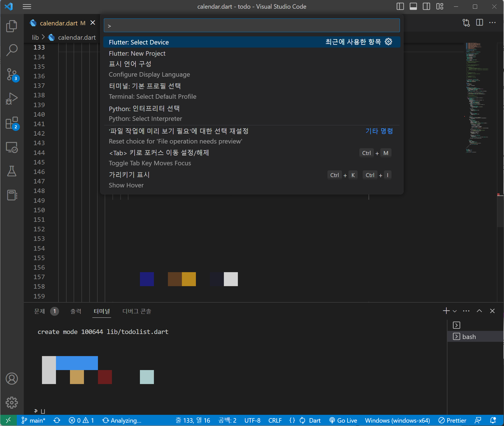Click Prettier status bar item
504x426 pixels.
pyautogui.click(x=452, y=420)
